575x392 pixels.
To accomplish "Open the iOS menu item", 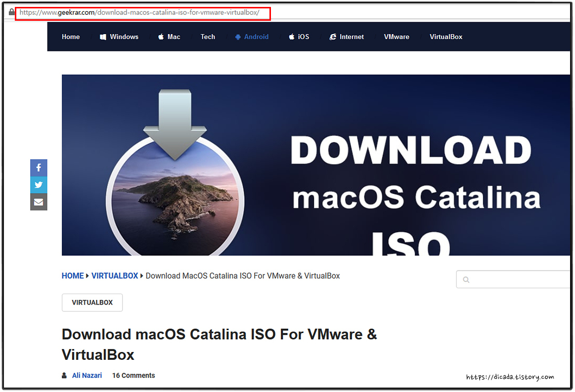I will (299, 37).
